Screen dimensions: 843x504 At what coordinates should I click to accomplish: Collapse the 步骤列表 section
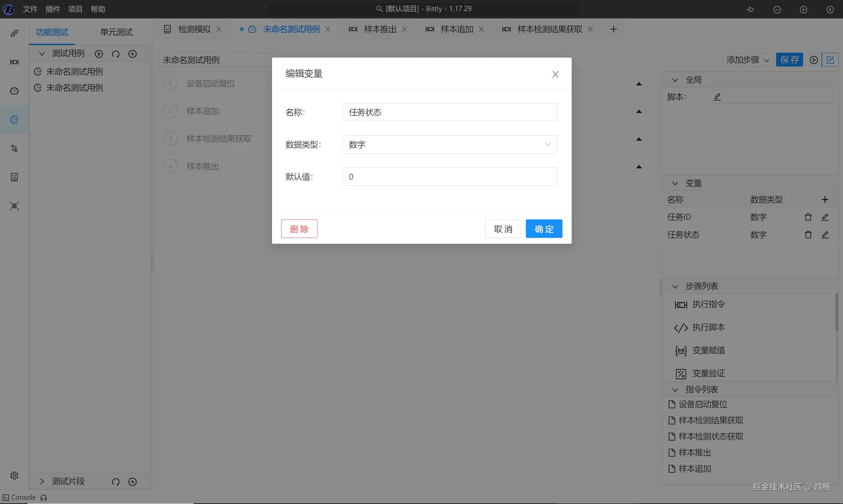click(x=675, y=286)
